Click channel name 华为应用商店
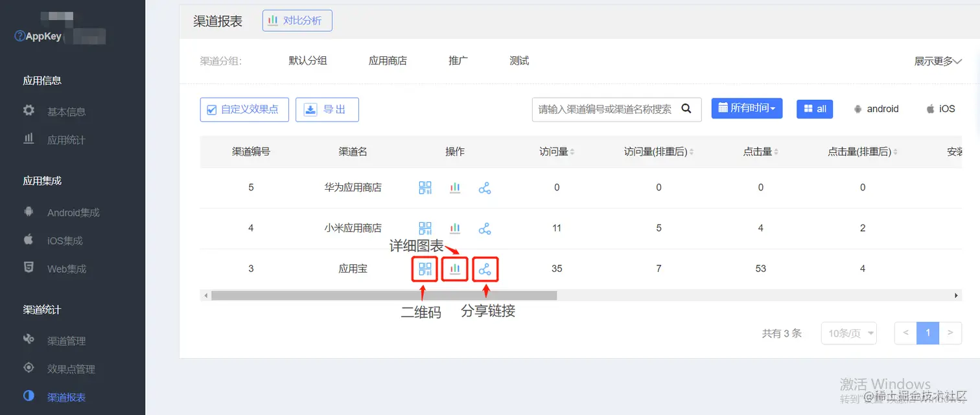This screenshot has width=980, height=415. point(353,188)
